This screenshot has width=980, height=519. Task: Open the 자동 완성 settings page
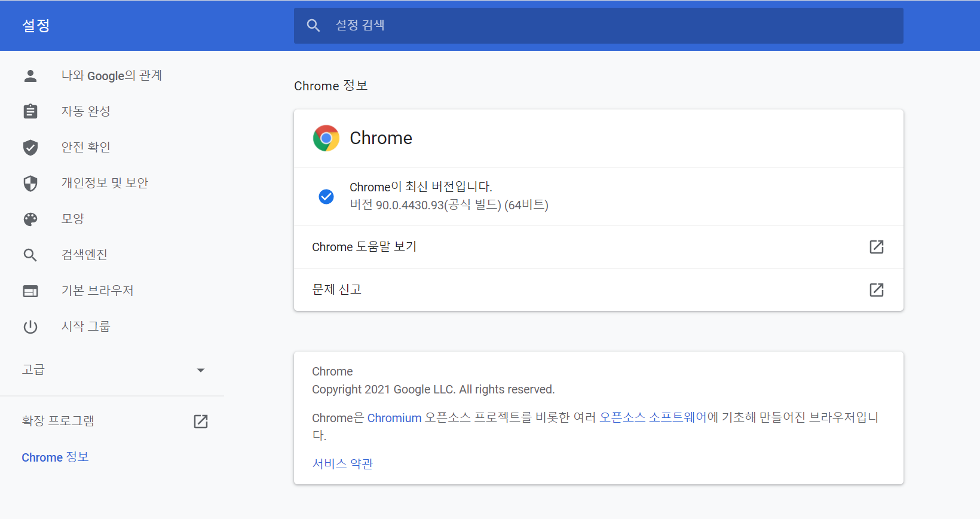point(86,111)
